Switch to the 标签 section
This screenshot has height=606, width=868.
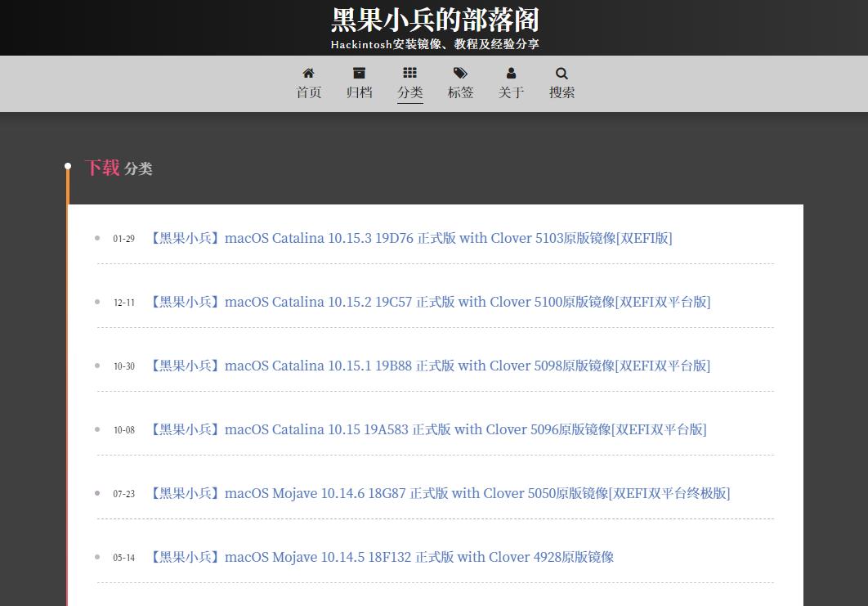[460, 92]
